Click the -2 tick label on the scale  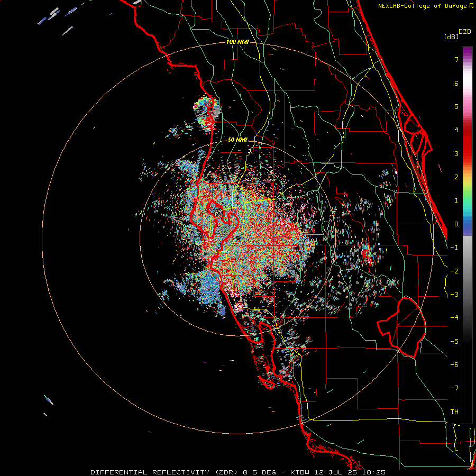[x=454, y=271]
